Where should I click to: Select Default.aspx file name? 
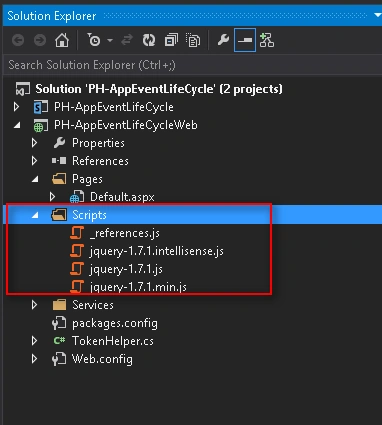click(x=122, y=197)
